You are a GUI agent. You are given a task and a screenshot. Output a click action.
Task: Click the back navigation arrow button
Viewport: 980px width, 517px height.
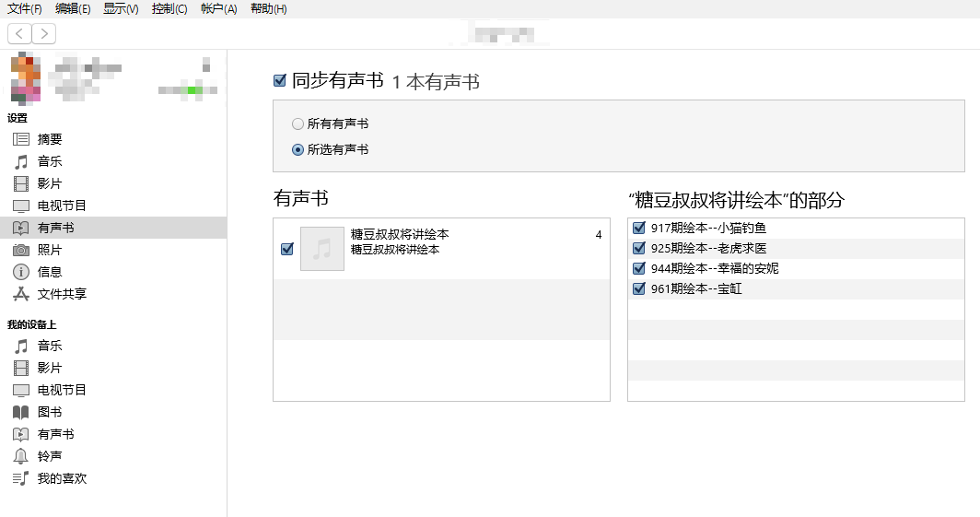coord(19,34)
